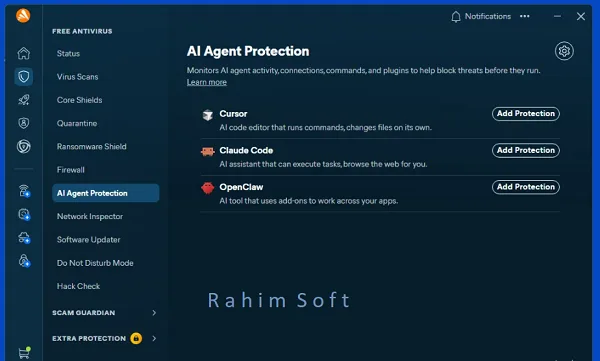Screen dimensions: 600x361
Task: Click the Claude Code name text
Action: click(x=246, y=150)
